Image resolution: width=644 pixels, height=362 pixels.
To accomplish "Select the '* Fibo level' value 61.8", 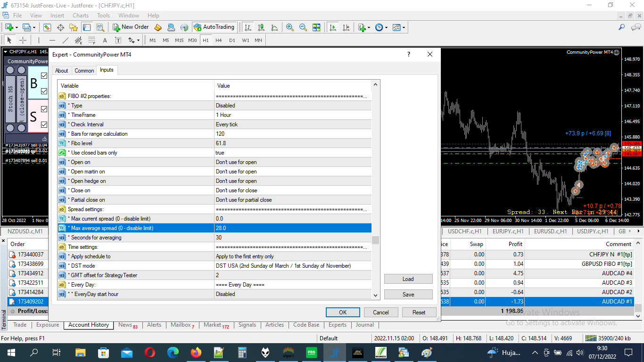I will [x=293, y=143].
